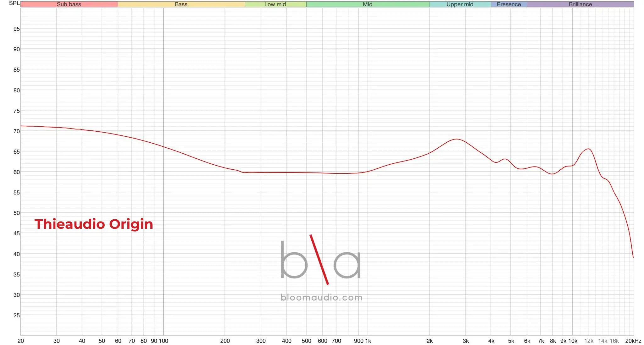The image size is (644, 345).
Task: Select the Presence band header
Action: coord(509,4)
